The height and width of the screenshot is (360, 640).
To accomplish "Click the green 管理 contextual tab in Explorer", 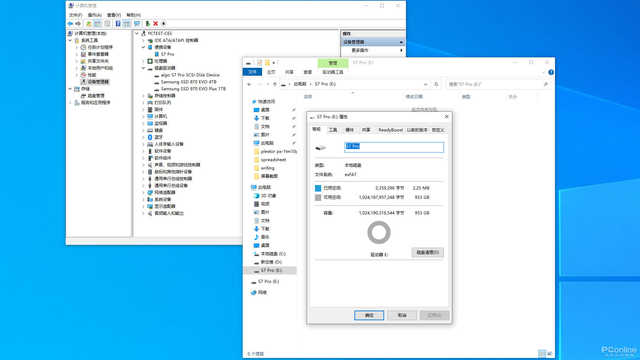I will tap(333, 63).
